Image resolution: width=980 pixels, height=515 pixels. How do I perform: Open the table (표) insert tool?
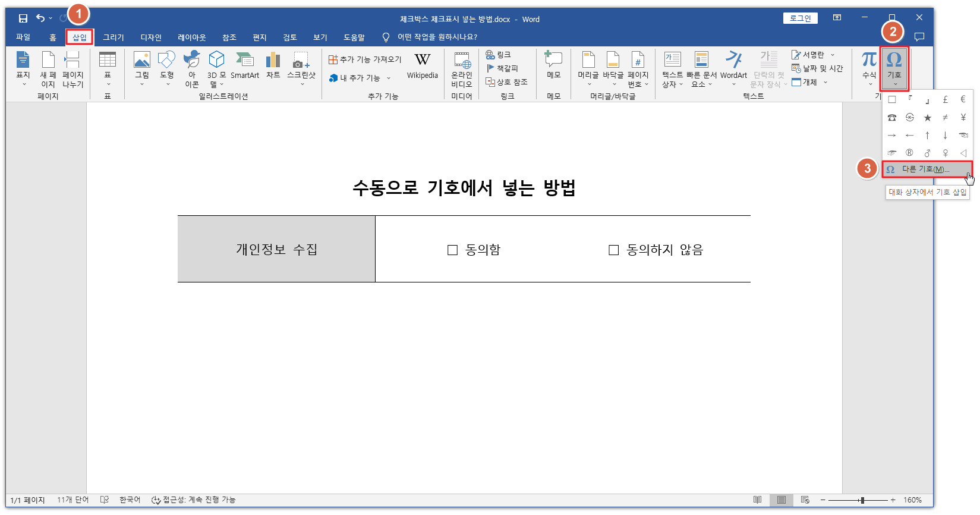point(108,69)
